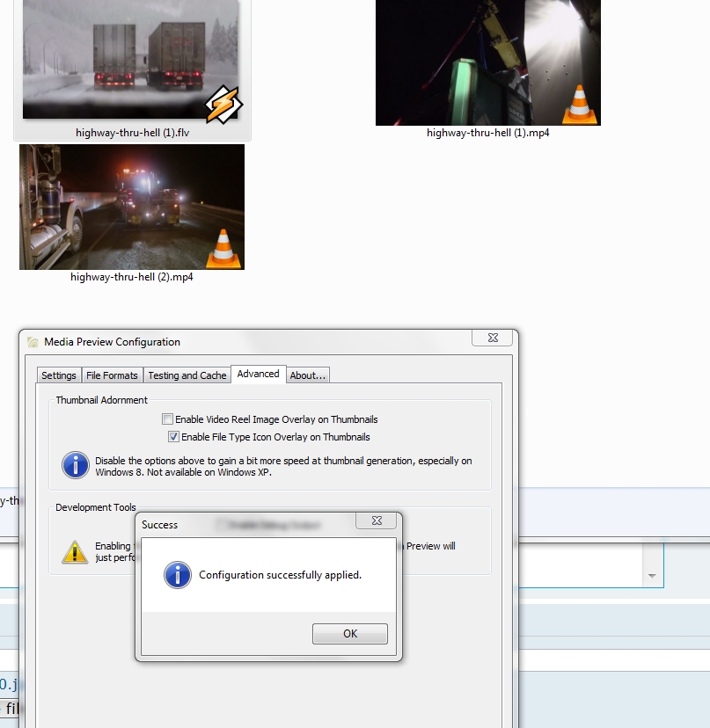
Task: Click the VLC cone on highway-thru-hell (2).mp4
Action: coord(223,248)
